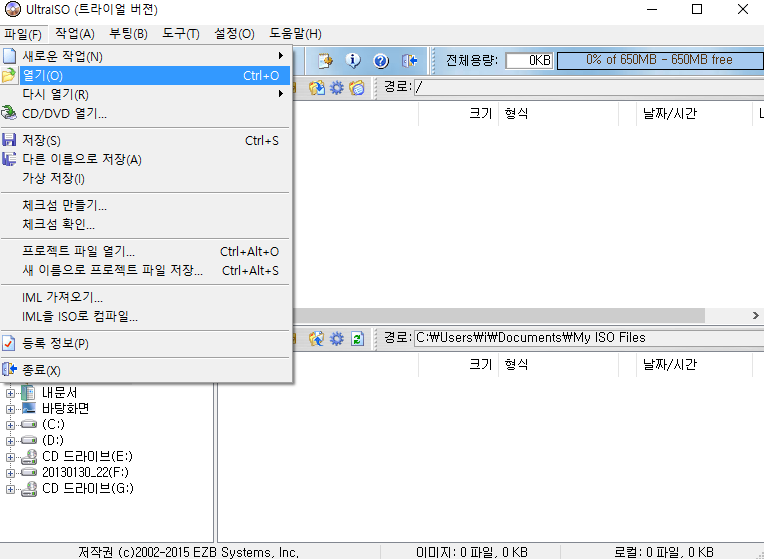Click the upper pane 크기 column header
764x559 pixels.
pos(458,114)
